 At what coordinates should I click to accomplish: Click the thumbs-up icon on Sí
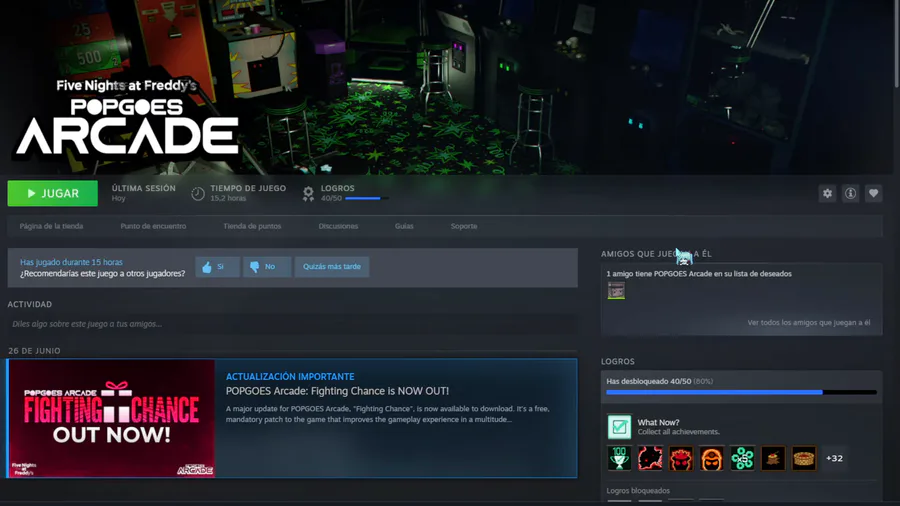[x=207, y=267]
